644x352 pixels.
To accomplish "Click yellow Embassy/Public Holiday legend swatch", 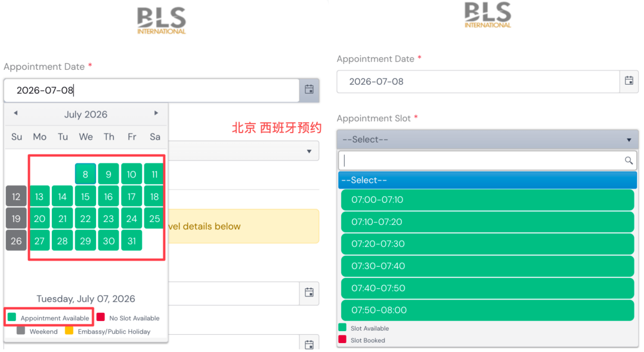I will pos(69,331).
